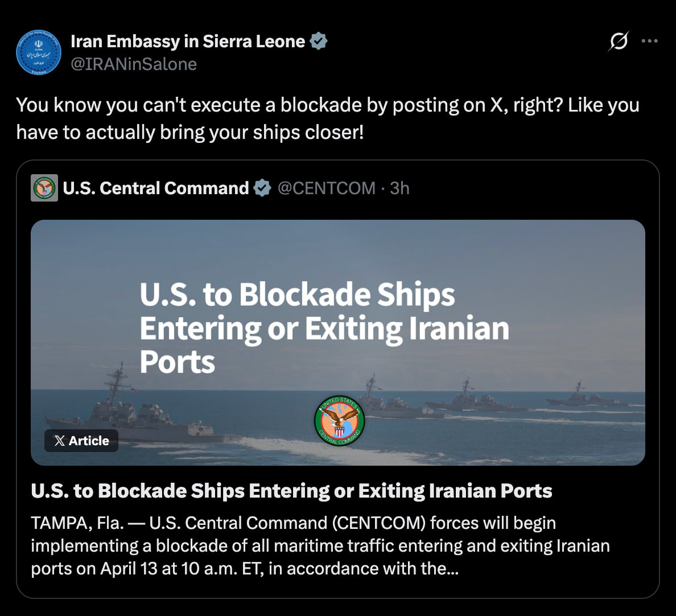Viewport: 676px width, 616px height.
Task: Click the blockade post text about ships
Action: 327,118
